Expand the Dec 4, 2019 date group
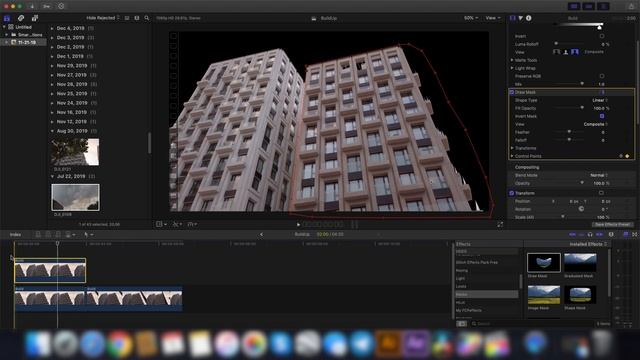The width and height of the screenshot is (640, 360). point(52,28)
